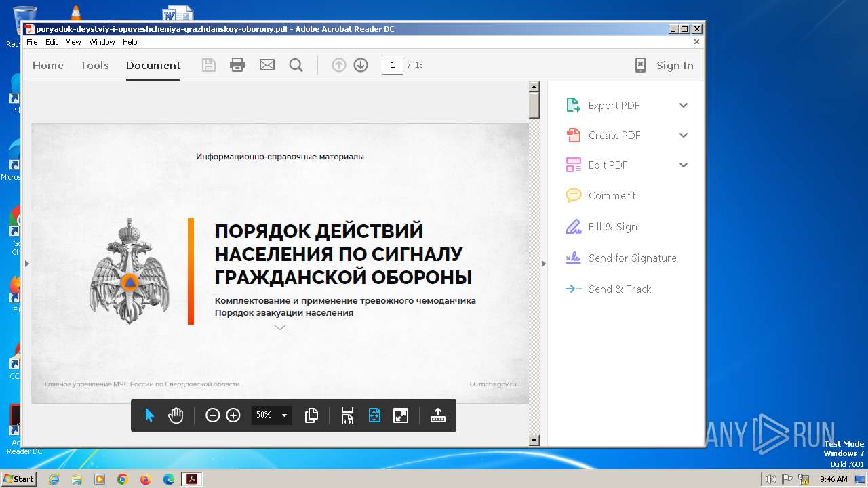
Task: Click Send & Track label
Action: (x=620, y=289)
